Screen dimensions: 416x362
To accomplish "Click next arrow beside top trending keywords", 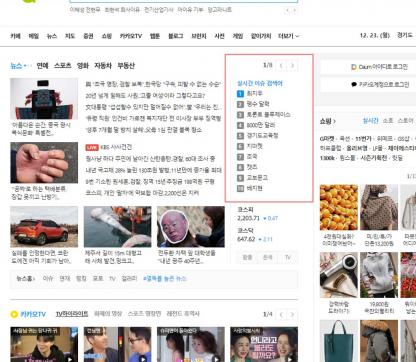I will click(x=294, y=10).
